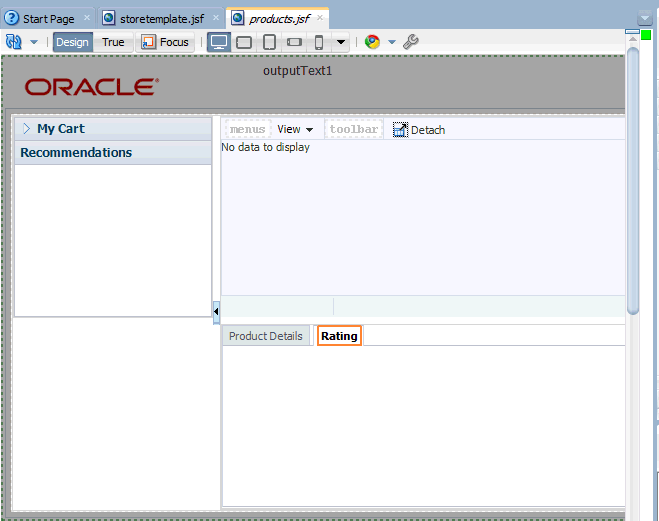659x521 pixels.
Task: Select the desktop monitor screen size
Action: [219, 42]
